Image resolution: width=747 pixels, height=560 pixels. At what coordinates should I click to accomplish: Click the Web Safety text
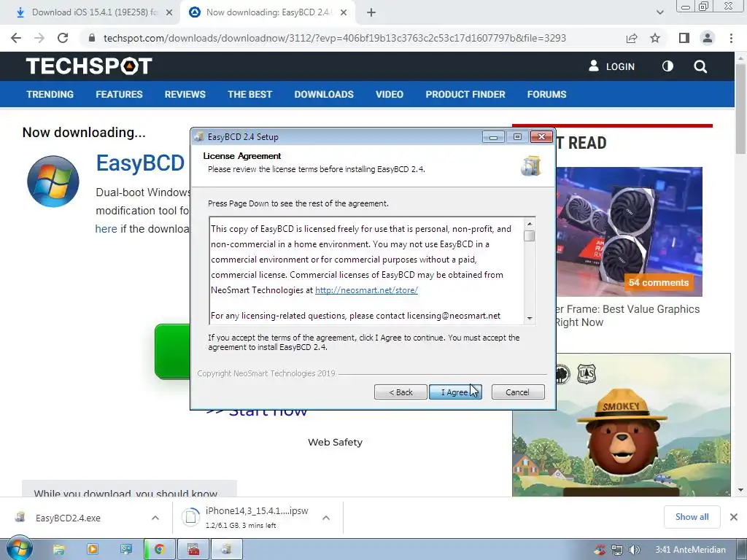[336, 443]
